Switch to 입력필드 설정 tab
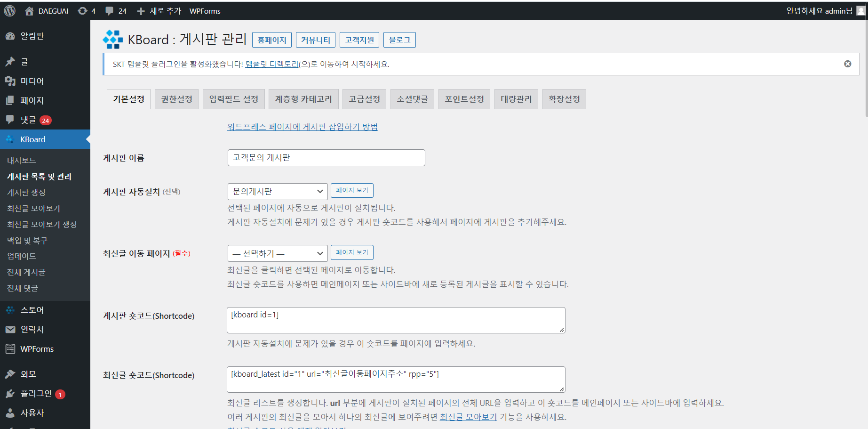This screenshot has width=868, height=429. (234, 99)
